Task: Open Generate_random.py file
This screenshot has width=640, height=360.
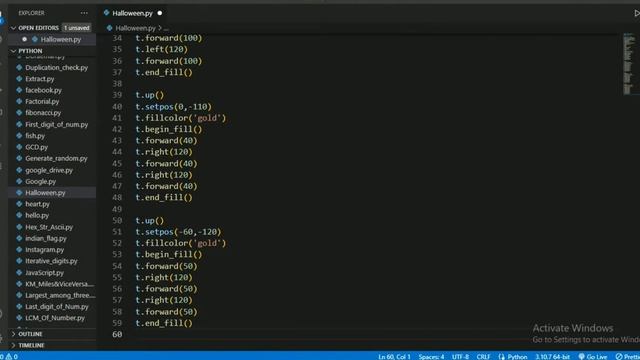Action: pos(56,158)
